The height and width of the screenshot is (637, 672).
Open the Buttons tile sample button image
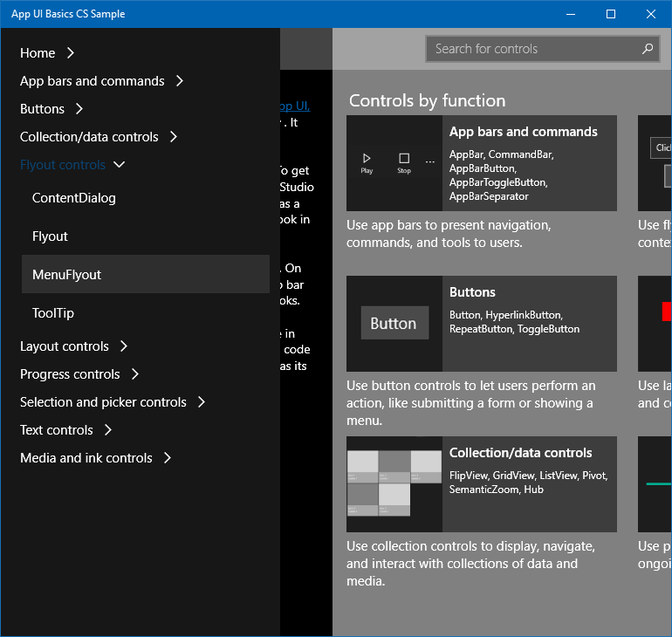click(x=394, y=324)
